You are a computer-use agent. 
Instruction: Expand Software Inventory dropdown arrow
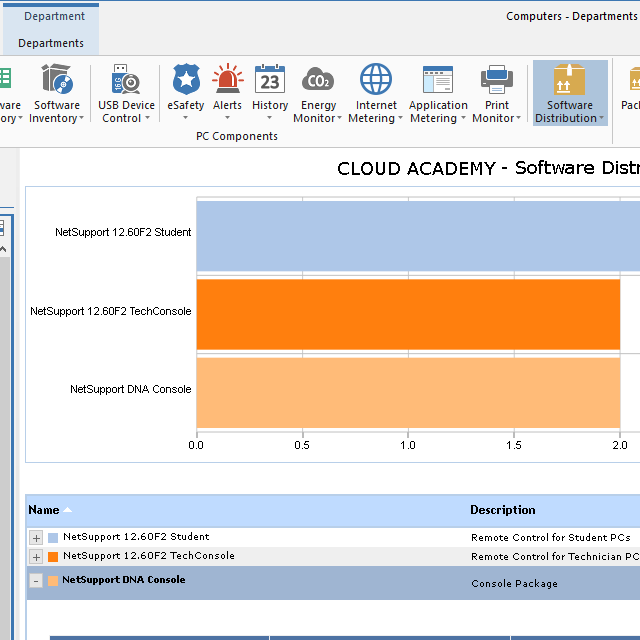81,118
